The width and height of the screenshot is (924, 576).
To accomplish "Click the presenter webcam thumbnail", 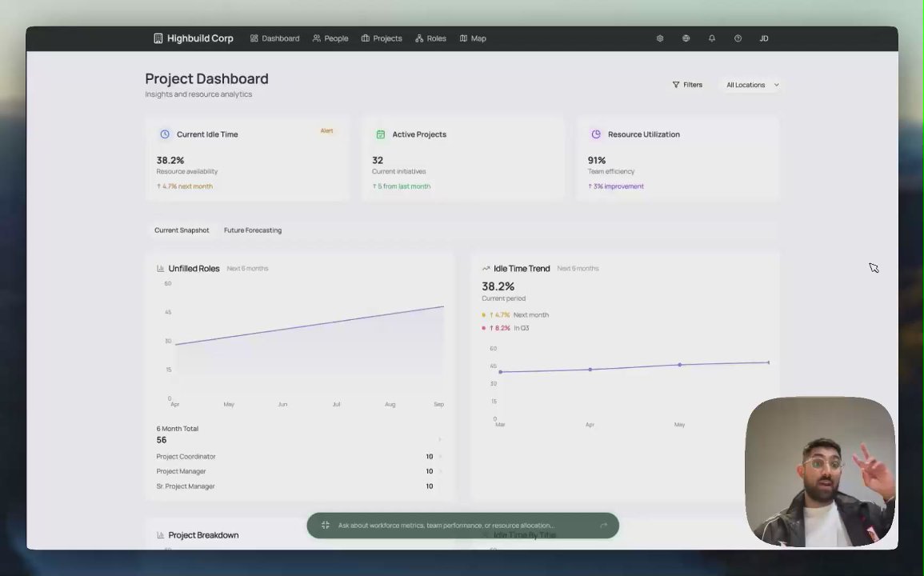I will (x=820, y=472).
